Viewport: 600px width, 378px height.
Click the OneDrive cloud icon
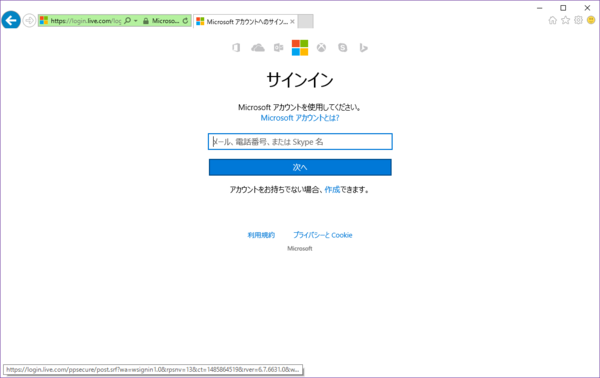(x=258, y=48)
